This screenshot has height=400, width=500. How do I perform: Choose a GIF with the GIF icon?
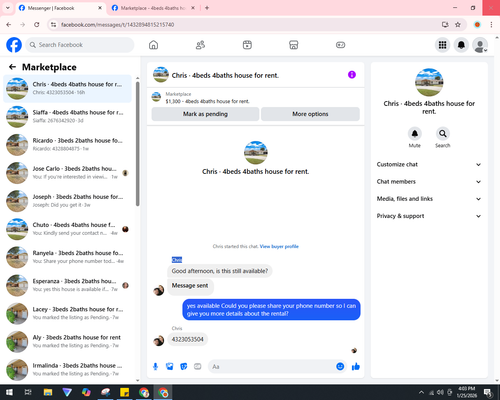point(198,367)
